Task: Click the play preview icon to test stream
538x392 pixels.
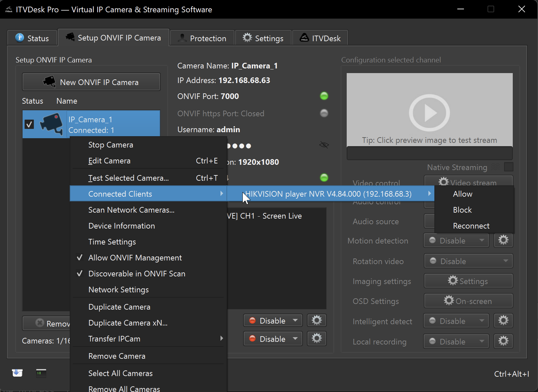Action: tap(429, 113)
